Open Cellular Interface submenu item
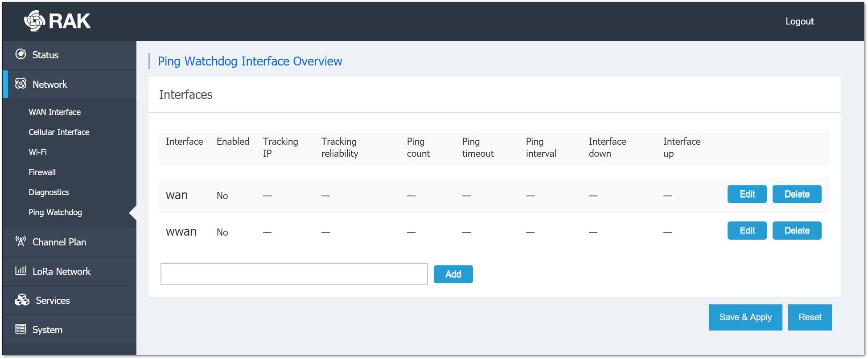Viewport: 868px width, 359px height. pos(59,132)
